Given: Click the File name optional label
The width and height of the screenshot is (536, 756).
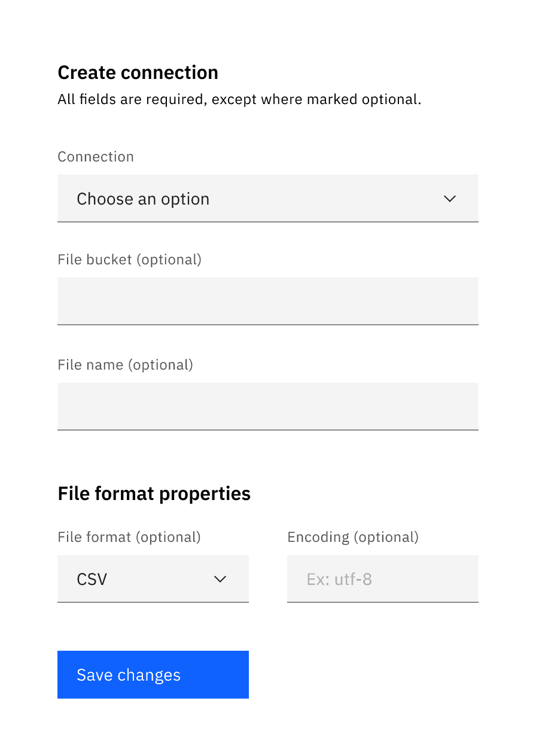Looking at the screenshot, I should [x=125, y=365].
